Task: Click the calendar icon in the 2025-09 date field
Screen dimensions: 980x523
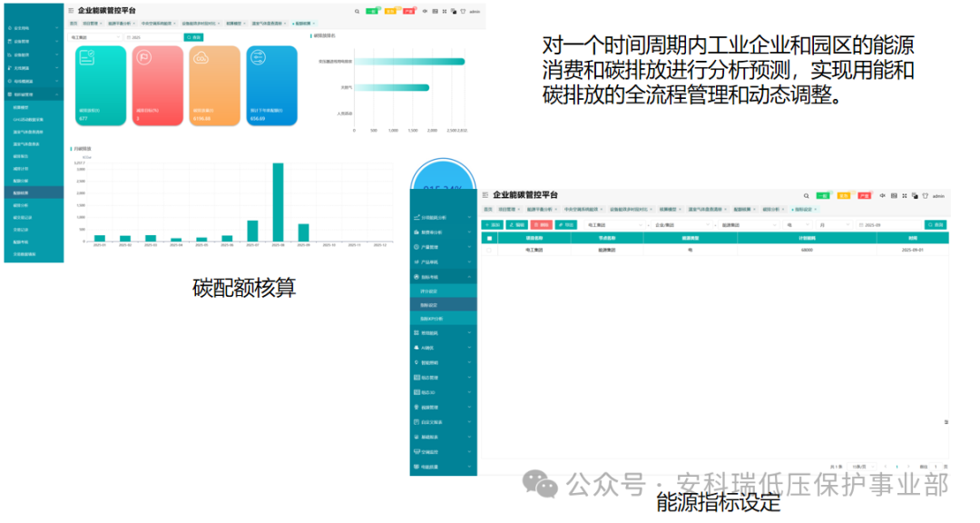Action: pyautogui.click(x=861, y=224)
